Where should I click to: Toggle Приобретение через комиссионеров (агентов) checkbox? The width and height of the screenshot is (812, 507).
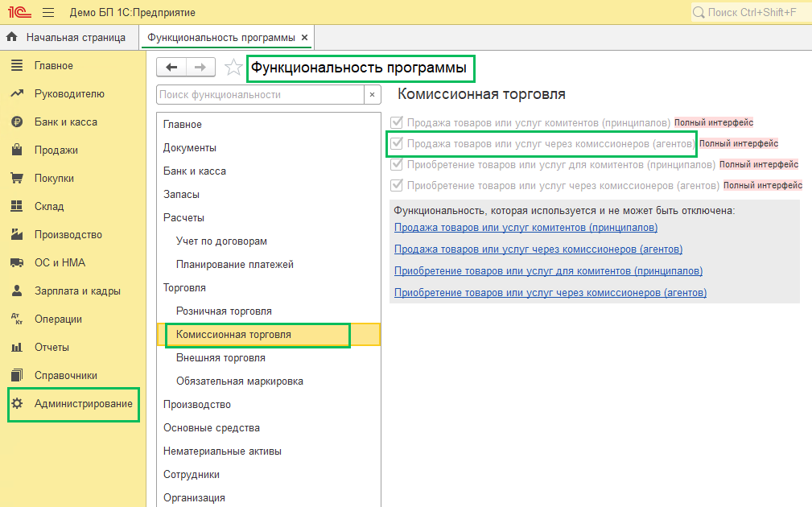[x=397, y=185]
